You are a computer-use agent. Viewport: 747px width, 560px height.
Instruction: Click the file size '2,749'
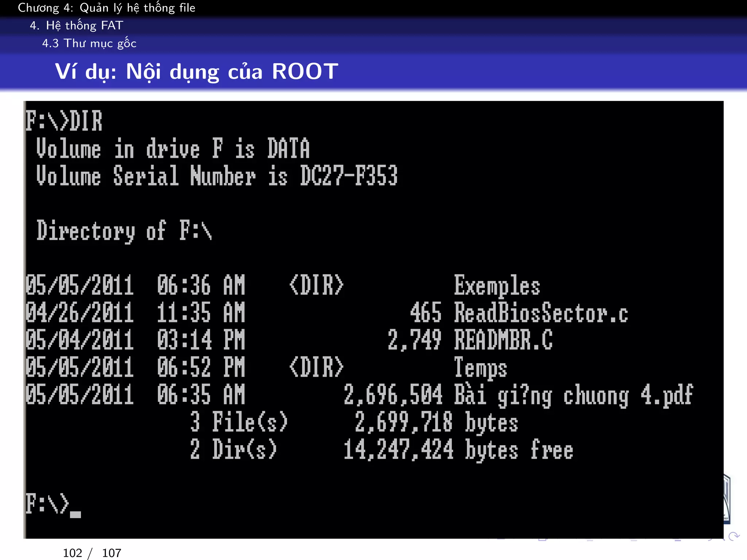coord(415,340)
